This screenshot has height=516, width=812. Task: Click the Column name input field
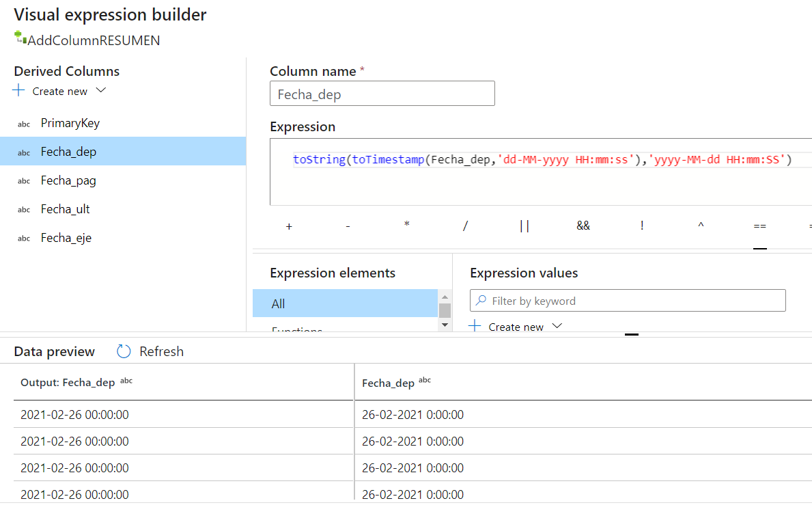coord(382,94)
